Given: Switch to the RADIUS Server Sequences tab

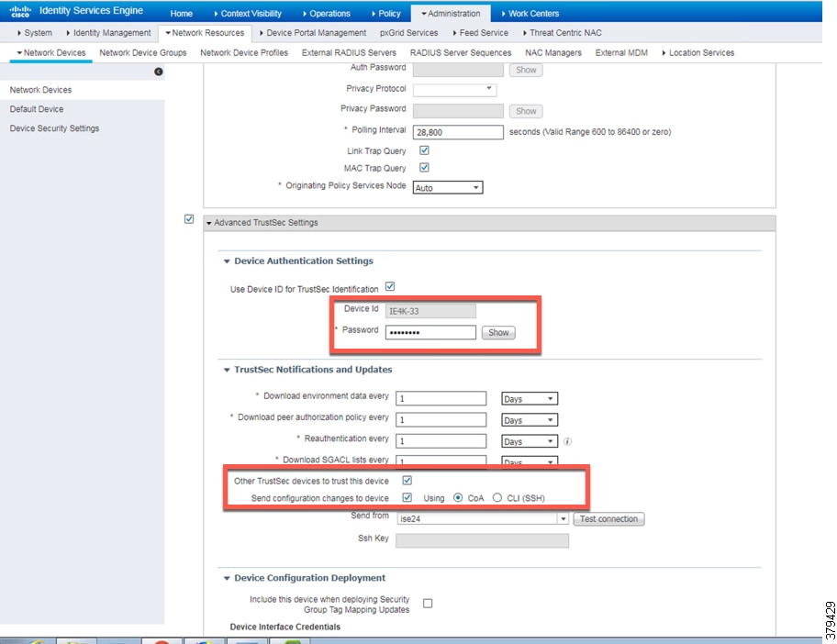Looking at the screenshot, I should [461, 53].
